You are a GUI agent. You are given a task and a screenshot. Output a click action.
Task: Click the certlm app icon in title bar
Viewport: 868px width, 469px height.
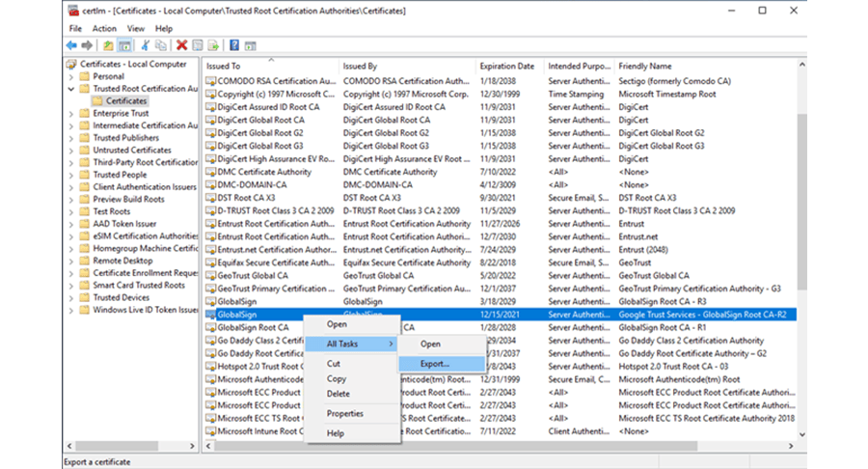coord(73,11)
